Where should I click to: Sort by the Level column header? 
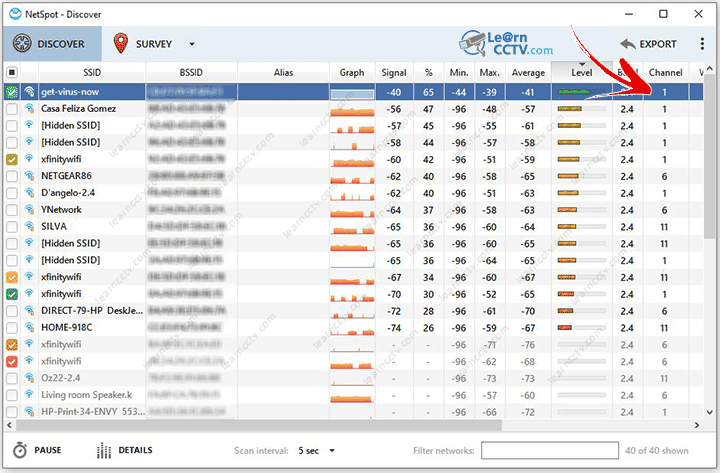pyautogui.click(x=581, y=73)
